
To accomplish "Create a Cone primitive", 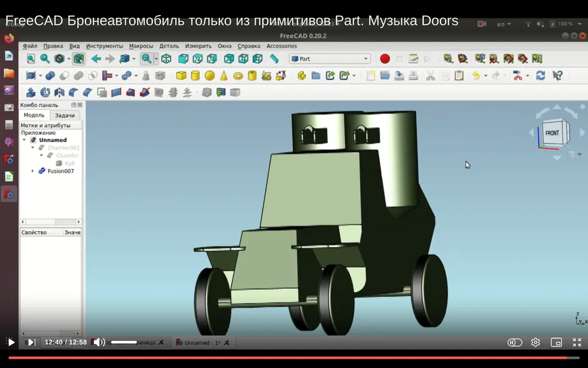I will click(224, 76).
